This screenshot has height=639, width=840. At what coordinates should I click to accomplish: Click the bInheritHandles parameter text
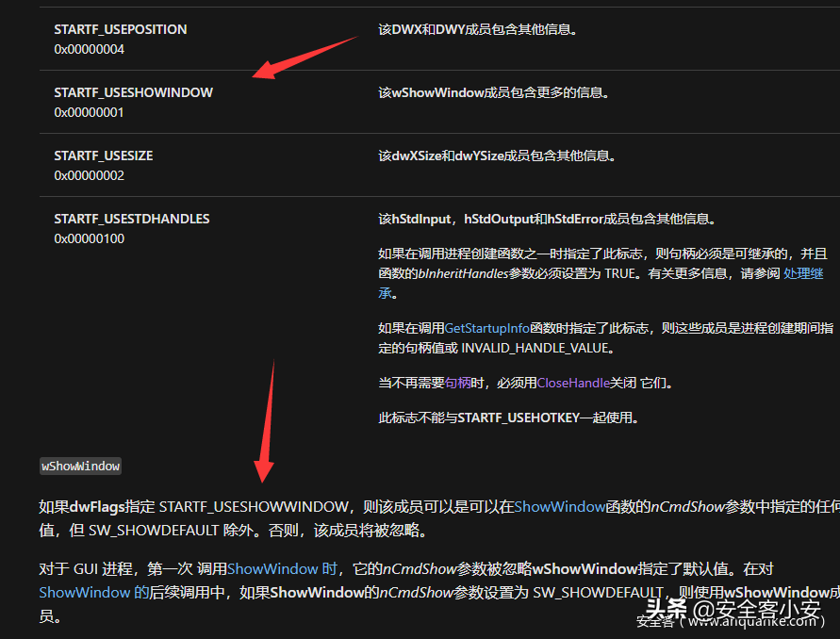[463, 273]
